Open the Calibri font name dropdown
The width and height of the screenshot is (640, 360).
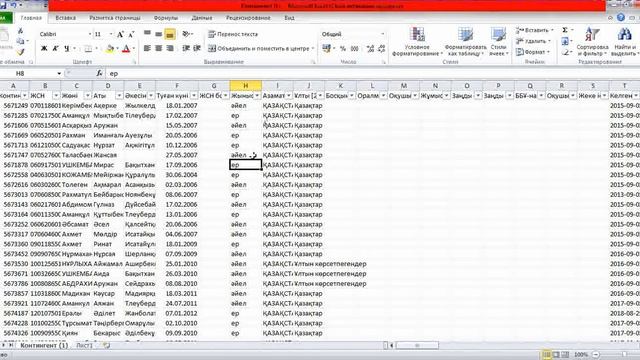[x=90, y=34]
